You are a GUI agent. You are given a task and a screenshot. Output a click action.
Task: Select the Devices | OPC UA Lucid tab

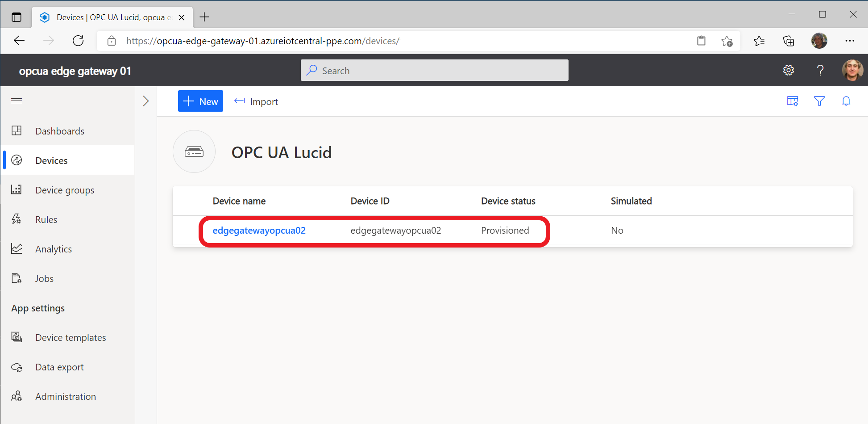tap(112, 17)
